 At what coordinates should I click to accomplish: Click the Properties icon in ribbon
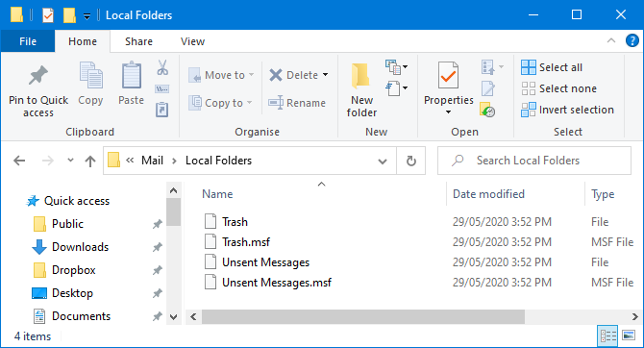[448, 75]
